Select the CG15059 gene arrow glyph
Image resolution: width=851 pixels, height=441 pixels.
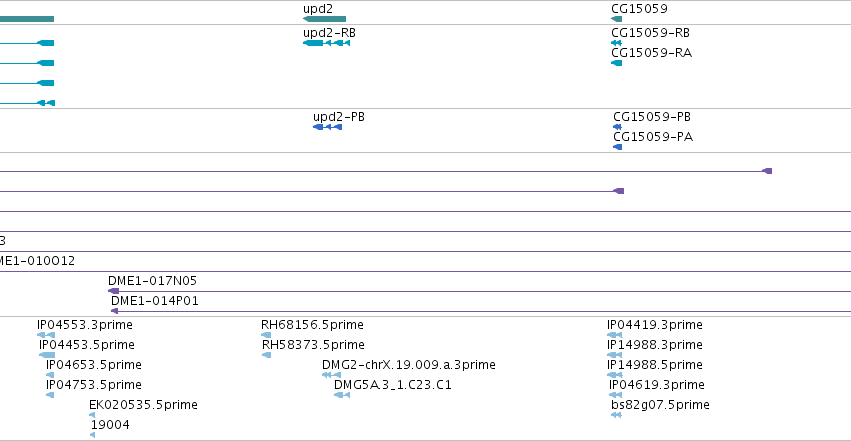coord(617,19)
